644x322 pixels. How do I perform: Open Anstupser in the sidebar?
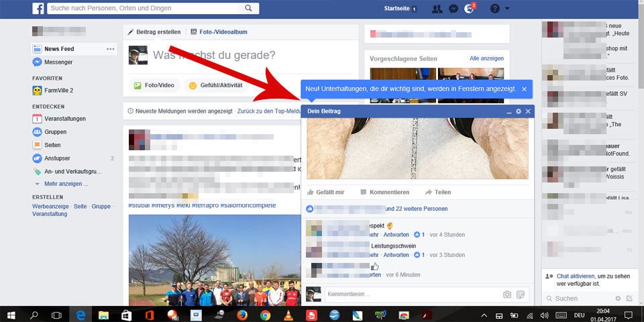(x=57, y=158)
